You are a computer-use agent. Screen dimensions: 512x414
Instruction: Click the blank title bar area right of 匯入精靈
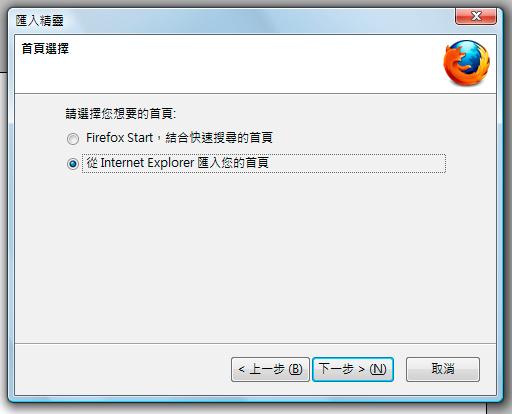(257, 21)
